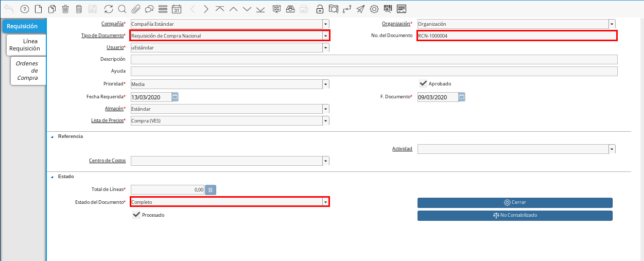Click the Descripción text field

coord(374,59)
